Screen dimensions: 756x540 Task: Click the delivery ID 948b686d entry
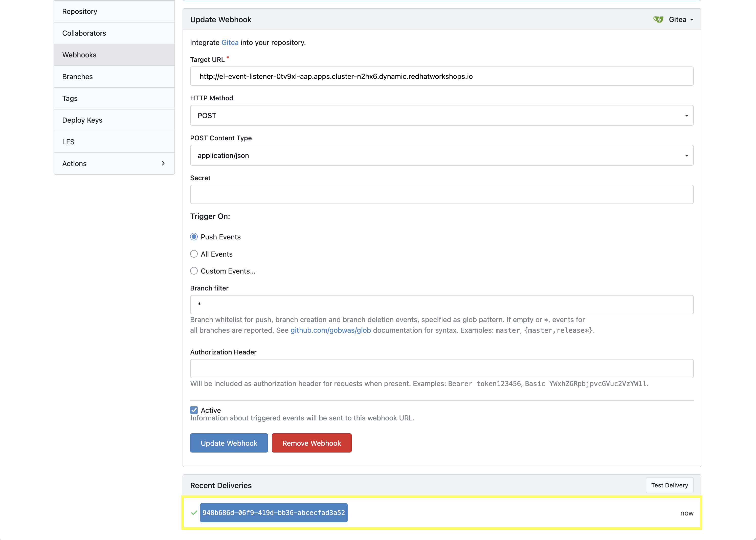273,512
